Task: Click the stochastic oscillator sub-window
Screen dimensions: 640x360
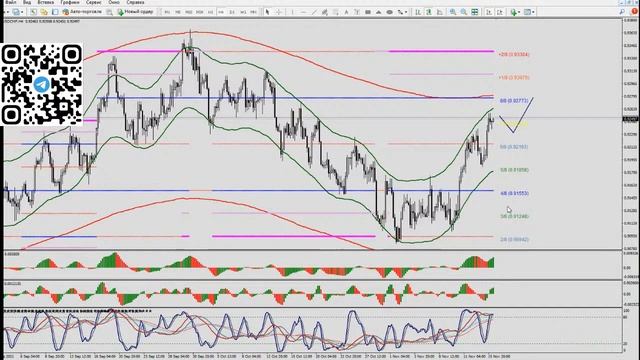Action: [x=313, y=331]
